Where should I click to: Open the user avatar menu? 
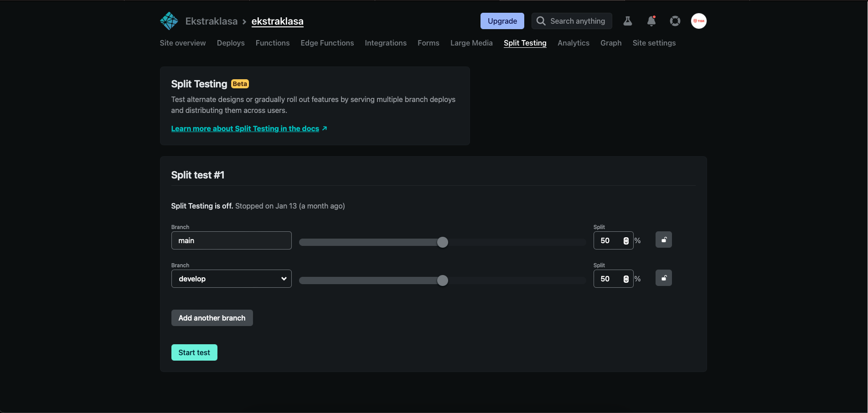(x=699, y=21)
